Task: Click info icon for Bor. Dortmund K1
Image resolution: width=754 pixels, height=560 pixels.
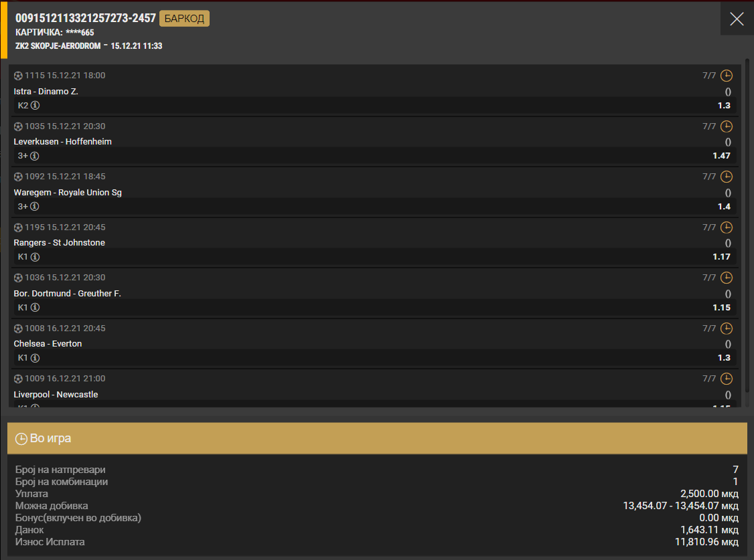Action: 35,308
